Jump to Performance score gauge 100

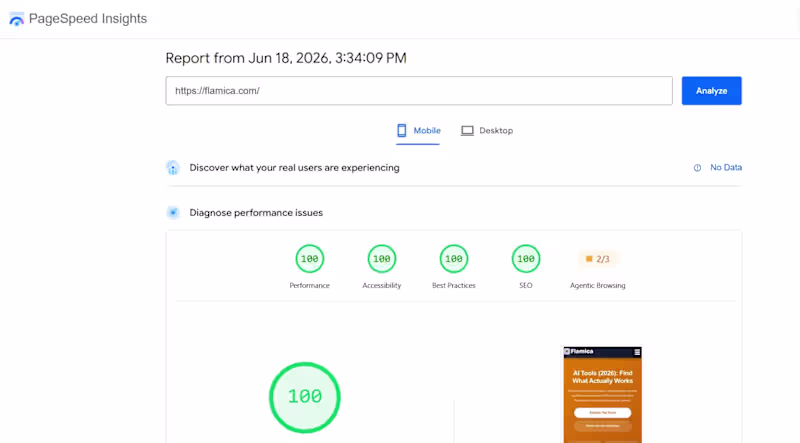tap(310, 259)
